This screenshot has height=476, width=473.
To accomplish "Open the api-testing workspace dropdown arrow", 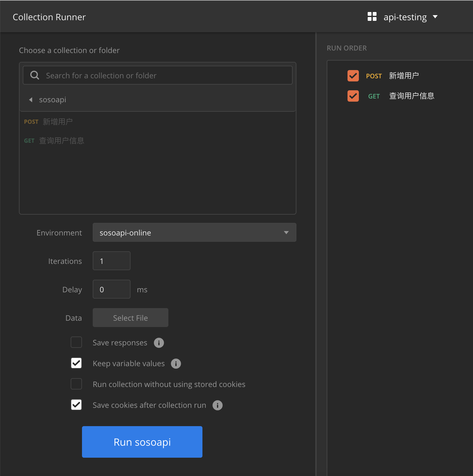I will click(435, 17).
